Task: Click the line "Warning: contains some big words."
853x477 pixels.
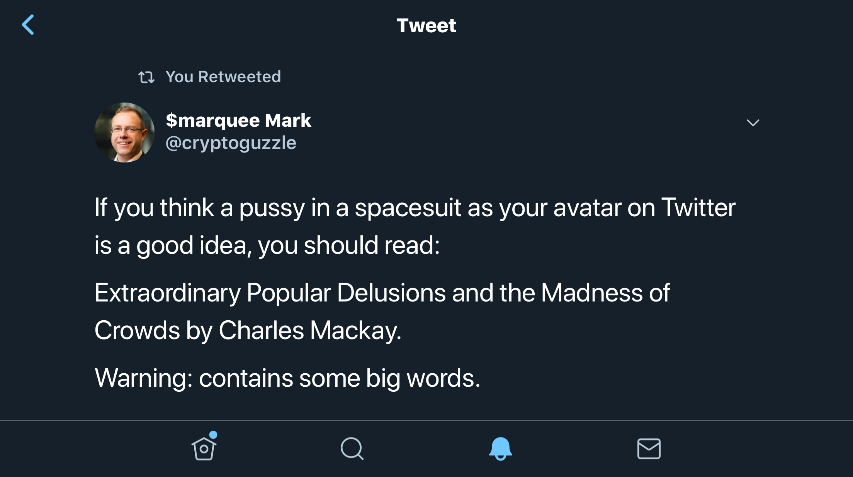Action: point(287,379)
